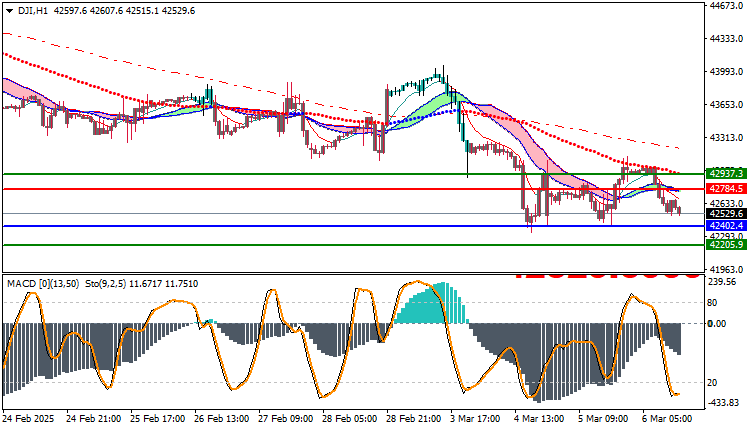
Task: Click the 20 level on stochastic scale
Action: pos(712,383)
